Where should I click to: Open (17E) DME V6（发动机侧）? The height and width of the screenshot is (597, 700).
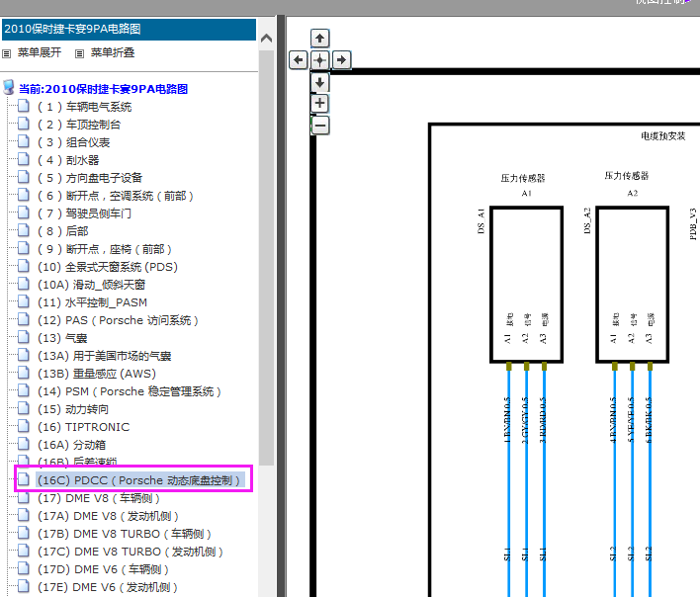coord(108,587)
